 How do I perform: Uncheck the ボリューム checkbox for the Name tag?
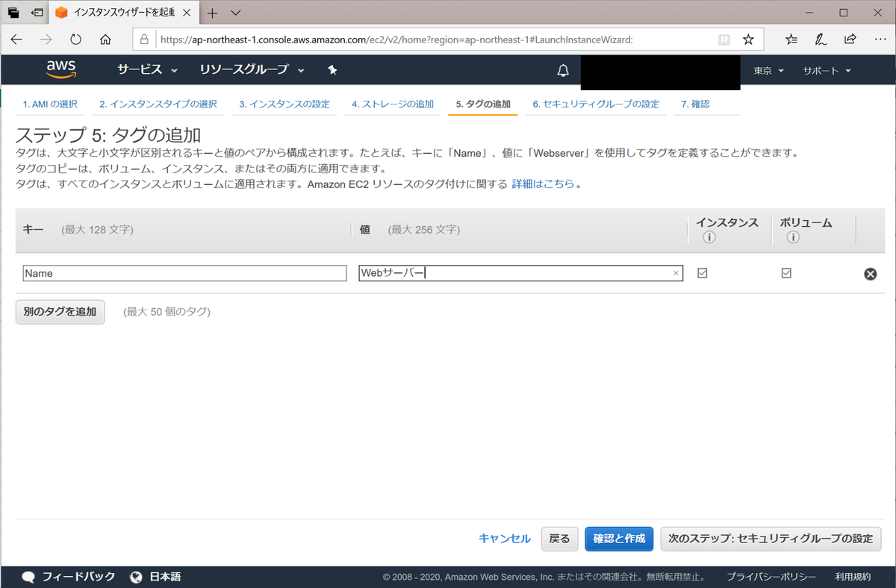[786, 273]
